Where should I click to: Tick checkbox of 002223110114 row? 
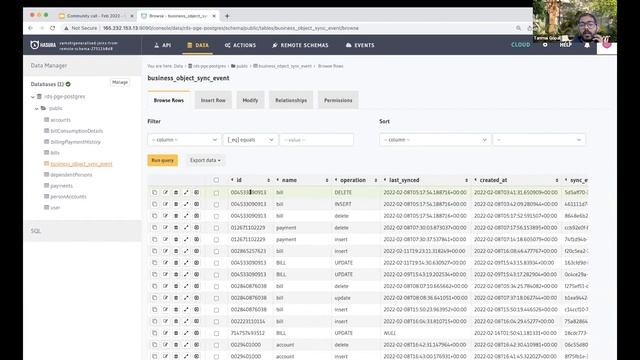(x=216, y=322)
